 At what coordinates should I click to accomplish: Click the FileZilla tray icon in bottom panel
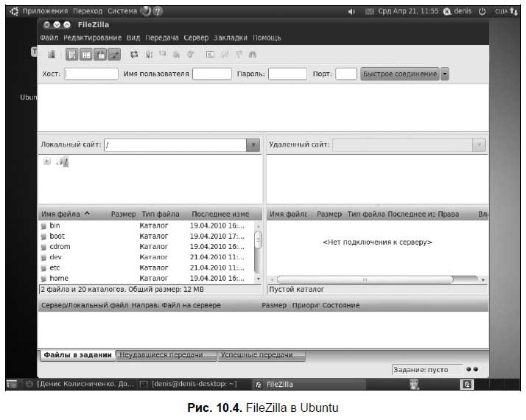(466, 384)
